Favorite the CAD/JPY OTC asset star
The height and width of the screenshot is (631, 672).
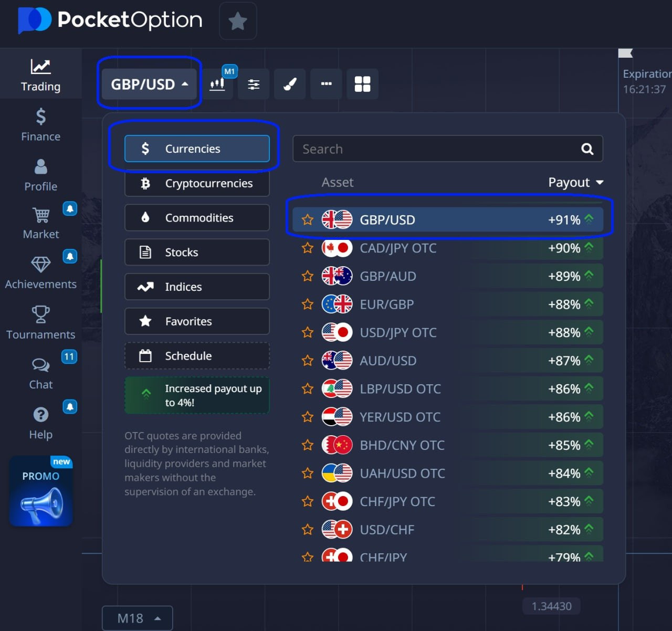pos(308,248)
